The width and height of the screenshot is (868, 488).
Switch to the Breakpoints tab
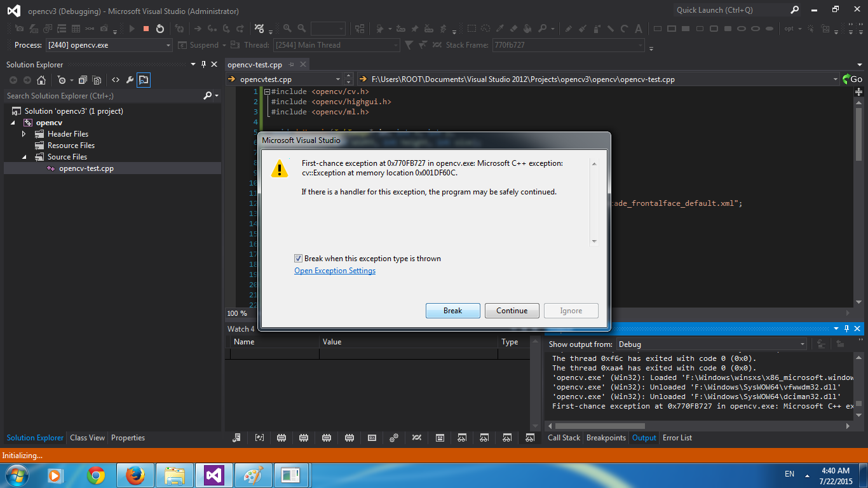click(606, 438)
